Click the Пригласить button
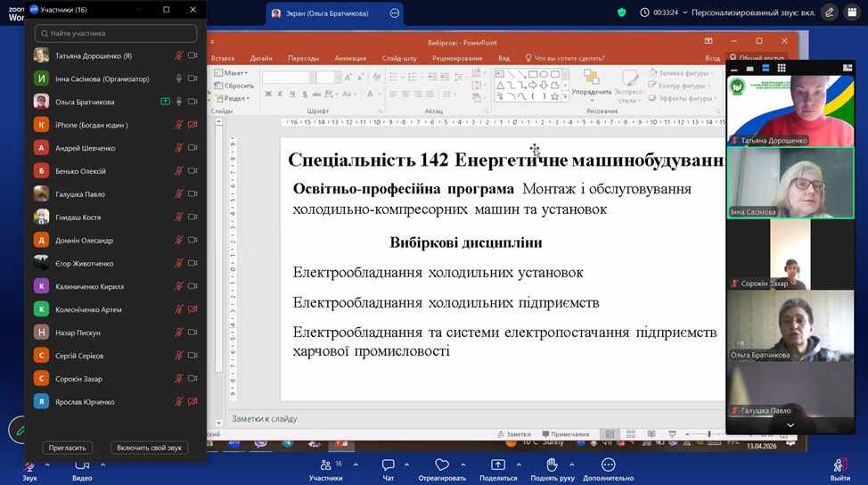This screenshot has width=868, height=485. [x=68, y=448]
